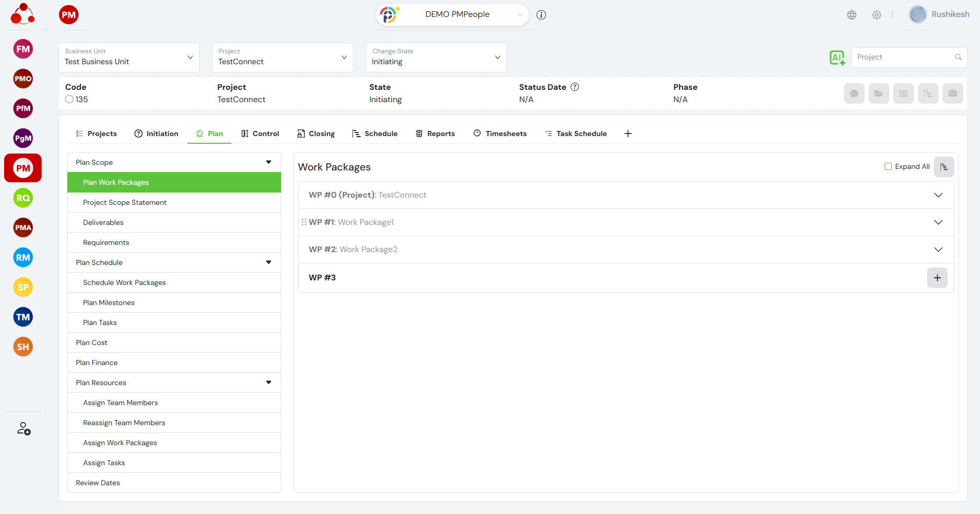Open the comments chat bubble icon

854,93
